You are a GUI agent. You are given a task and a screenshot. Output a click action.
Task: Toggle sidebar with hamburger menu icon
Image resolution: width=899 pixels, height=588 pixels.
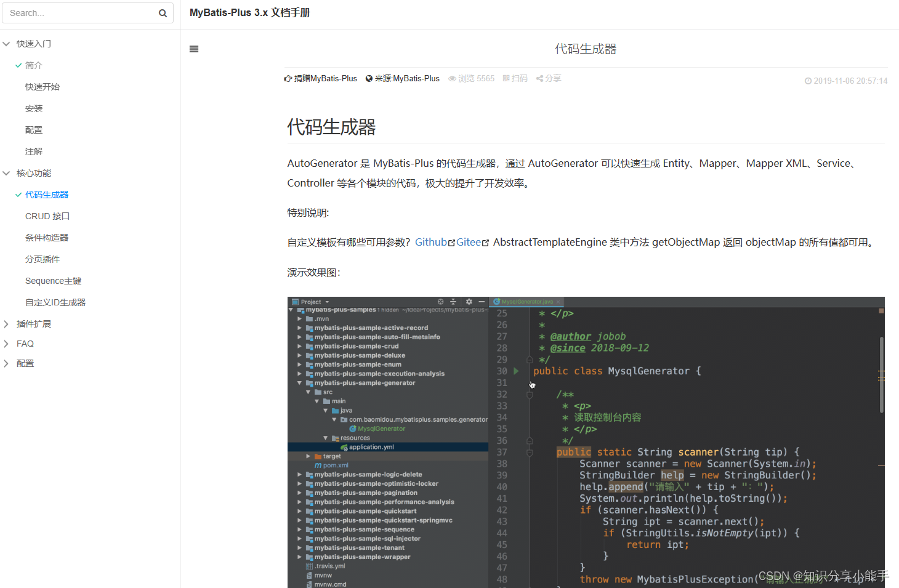(x=194, y=49)
